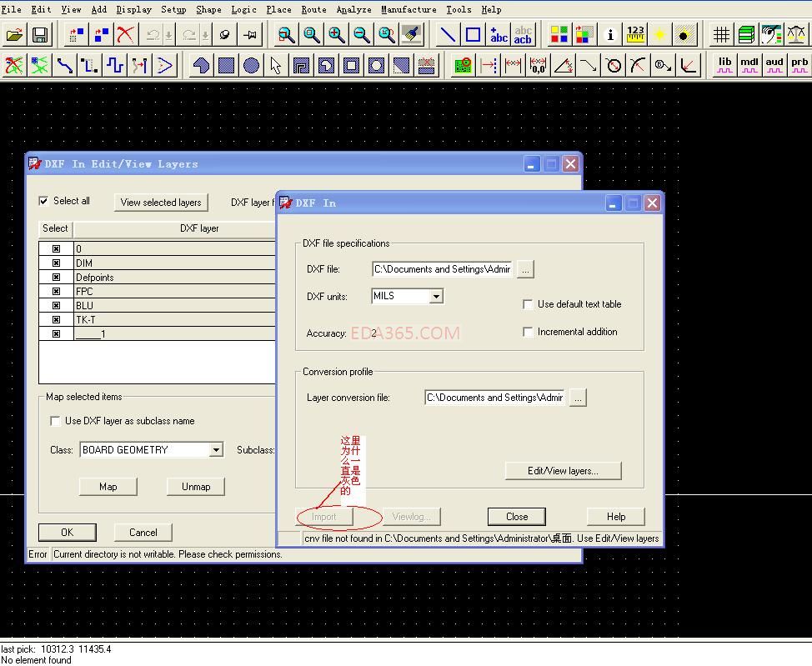Open the Tools menu
The width and height of the screenshot is (812, 666).
click(x=459, y=9)
